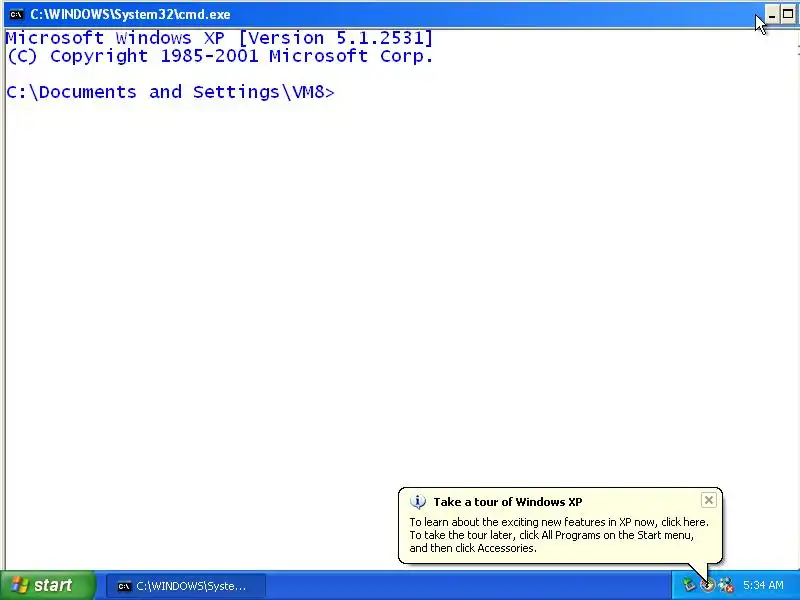This screenshot has width=800, height=600.
Task: Click the Safely Remove Hardware tray icon
Action: pyautogui.click(x=689, y=585)
